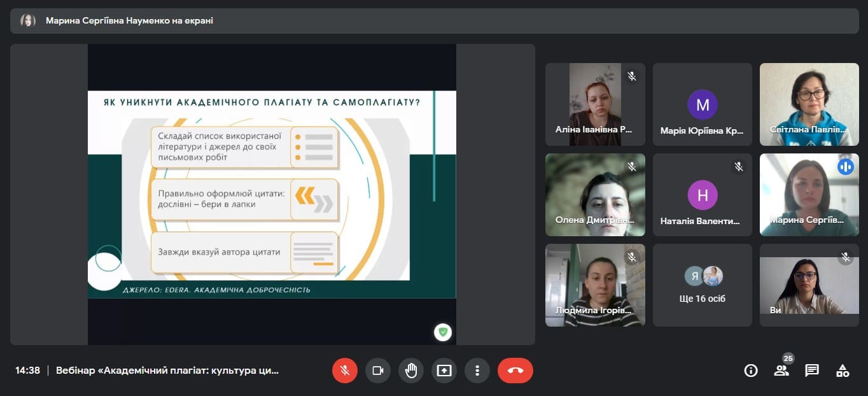Click the green shield icon on presentation

coord(443,332)
